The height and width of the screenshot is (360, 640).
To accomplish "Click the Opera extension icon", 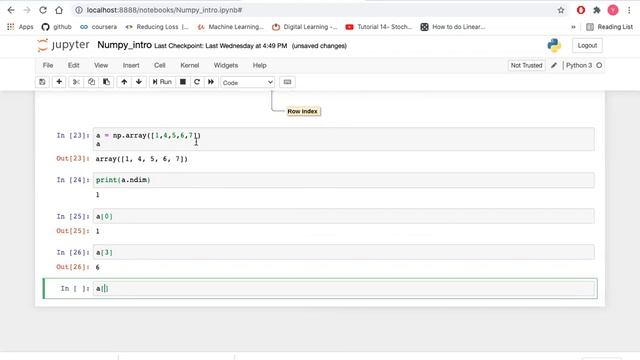I will coord(581,10).
